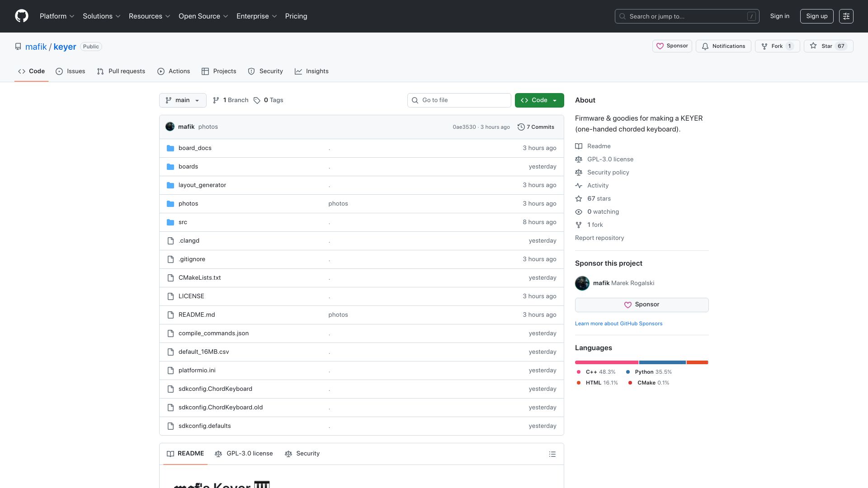Click the Python segment of languages bar
This screenshot has height=488, width=868.
[662, 362]
